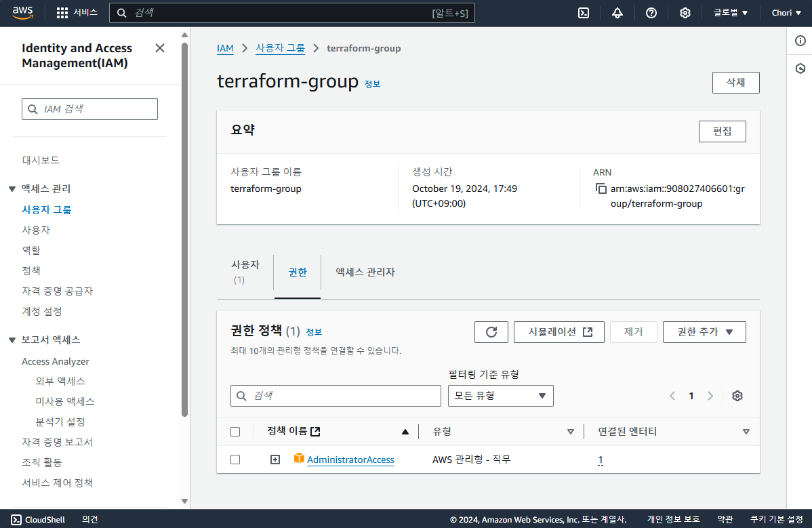Sort by policy name ascending arrow
812x528 pixels.
coord(405,432)
